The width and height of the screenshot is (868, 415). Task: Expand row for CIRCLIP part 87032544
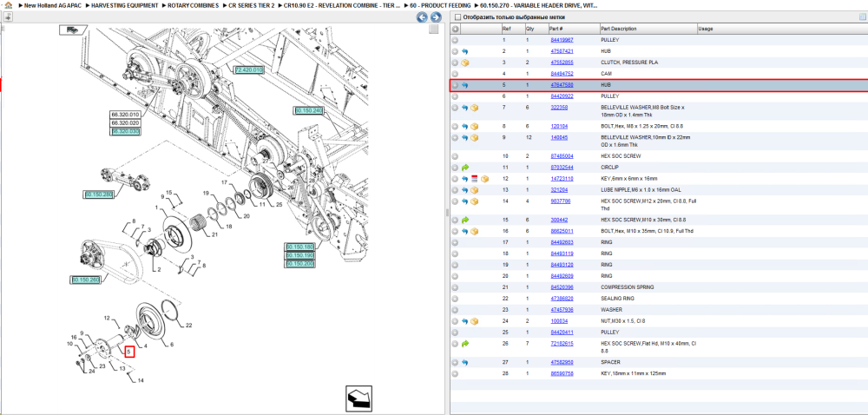(x=455, y=167)
